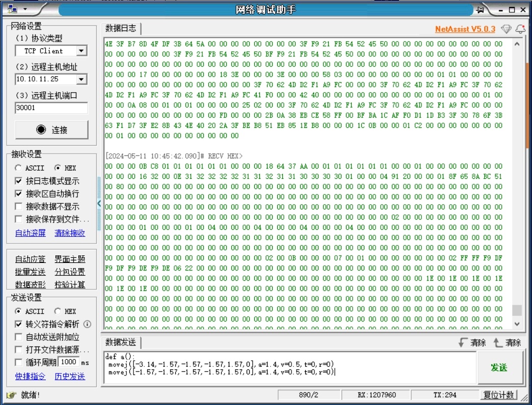The image size is (532, 405).
Task: Enable the 接收数据不显示 checkbox
Action: [19, 206]
